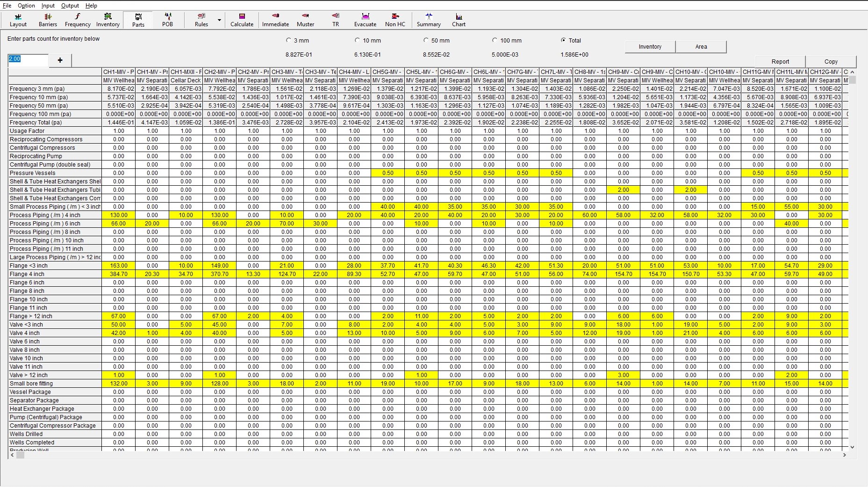Click the Flange <3 inch value 163.00
This screenshot has height=487, width=868.
coord(119,266)
